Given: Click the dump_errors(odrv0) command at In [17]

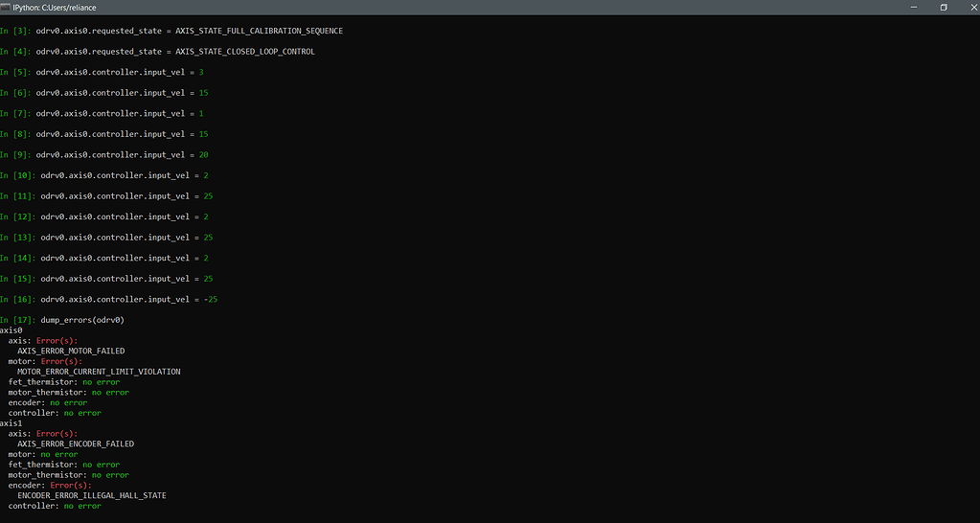Looking at the screenshot, I should click(x=81, y=319).
